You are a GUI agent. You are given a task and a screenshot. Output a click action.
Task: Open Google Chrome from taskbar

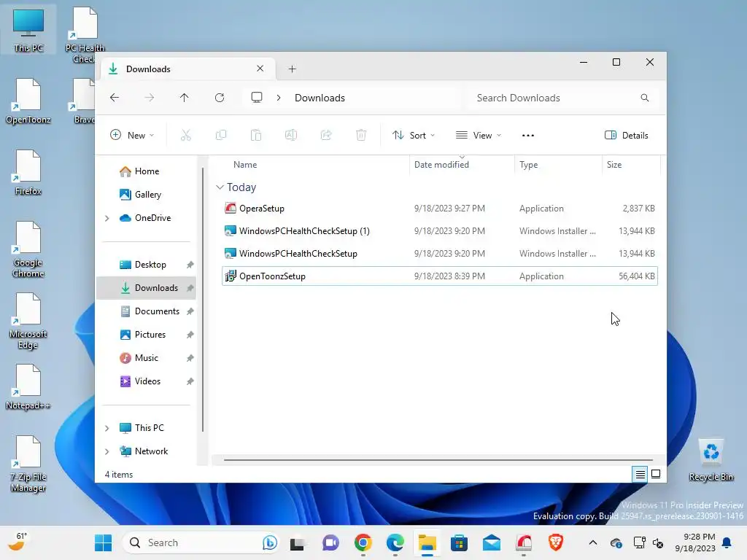363,542
